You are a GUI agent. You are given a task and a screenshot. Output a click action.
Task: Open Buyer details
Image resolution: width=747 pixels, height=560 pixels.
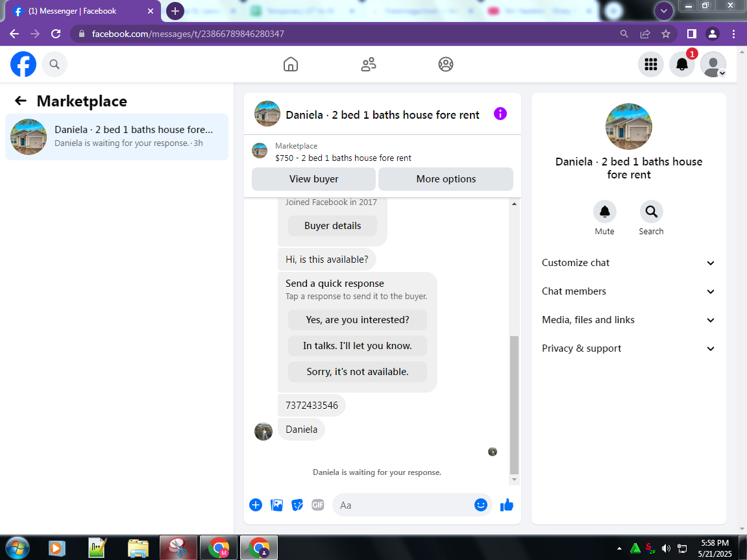(x=332, y=226)
